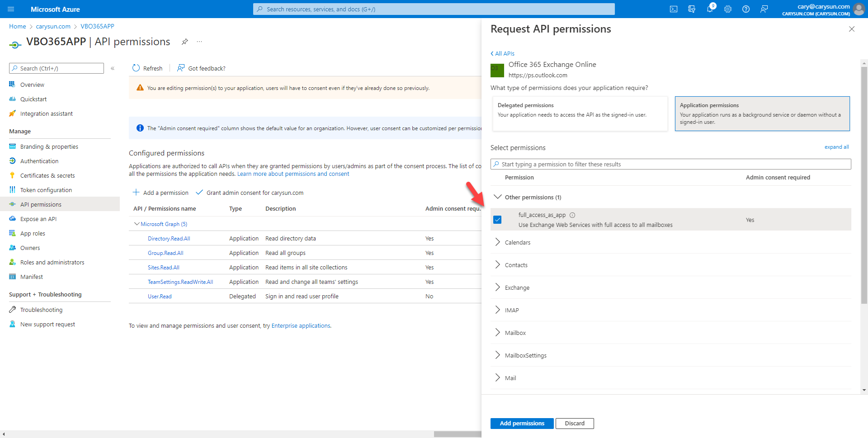Focus the top search resources bar
The image size is (868, 438).
click(434, 9)
